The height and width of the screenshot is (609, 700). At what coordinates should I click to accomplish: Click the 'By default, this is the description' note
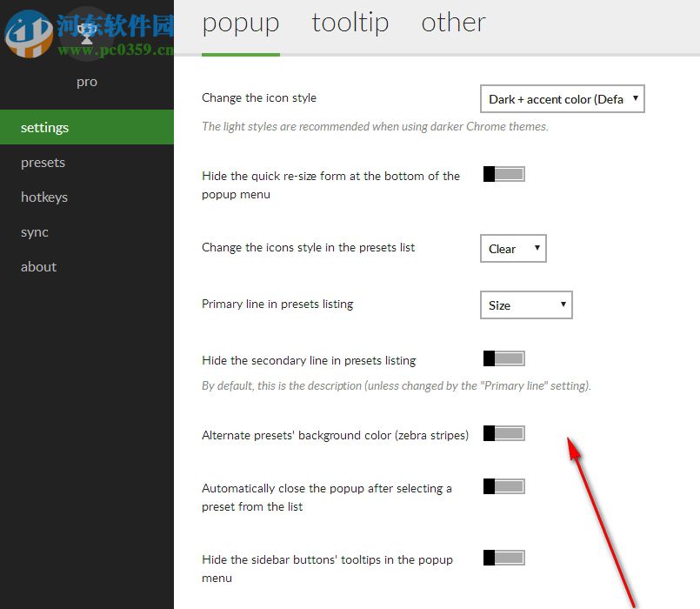click(397, 385)
